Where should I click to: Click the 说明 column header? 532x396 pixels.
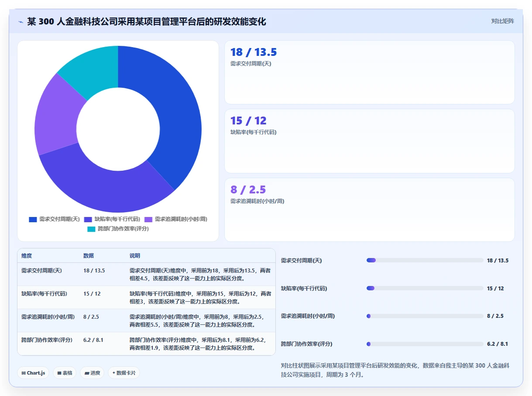click(135, 256)
